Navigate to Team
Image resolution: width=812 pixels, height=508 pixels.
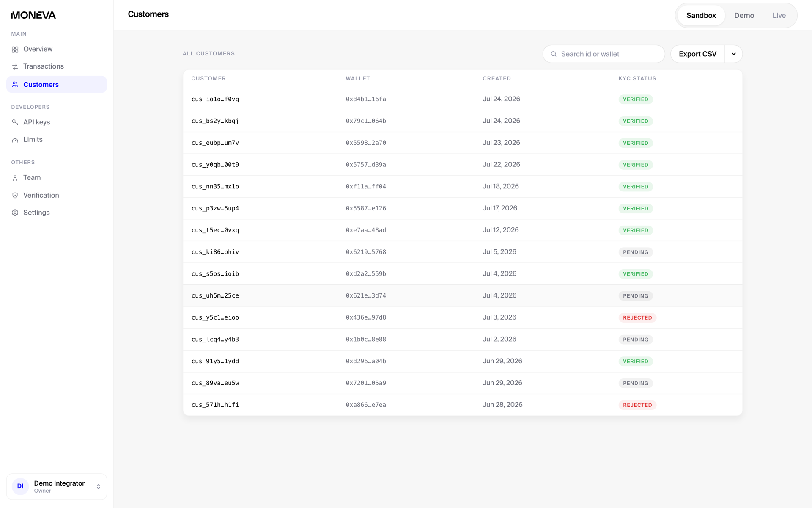(x=57, y=178)
